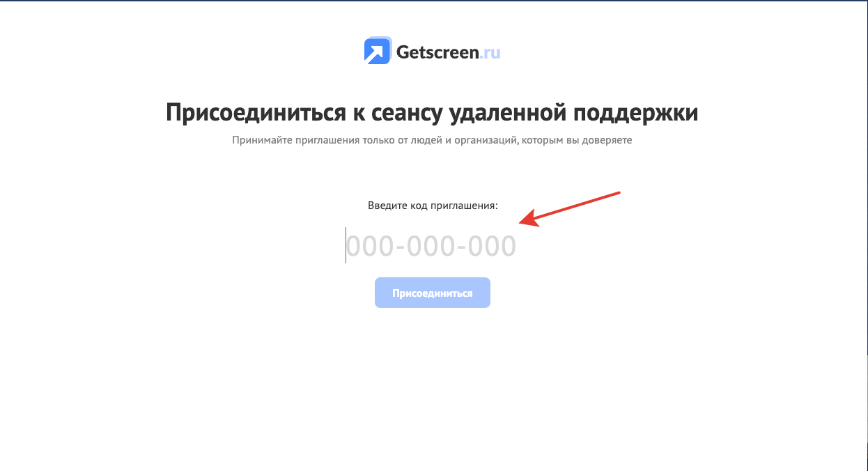Screen dimensions: 868x471
Task: Click the 'Введите код приглашения:' label
Action: (x=433, y=206)
